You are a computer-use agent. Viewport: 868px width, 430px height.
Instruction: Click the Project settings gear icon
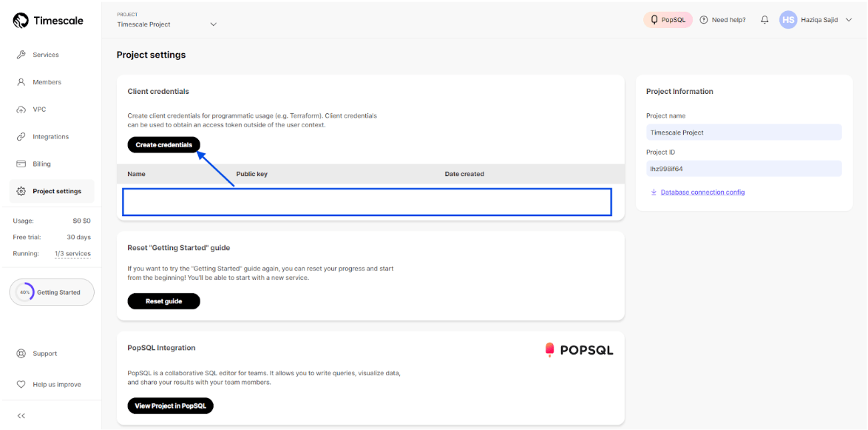coord(21,190)
